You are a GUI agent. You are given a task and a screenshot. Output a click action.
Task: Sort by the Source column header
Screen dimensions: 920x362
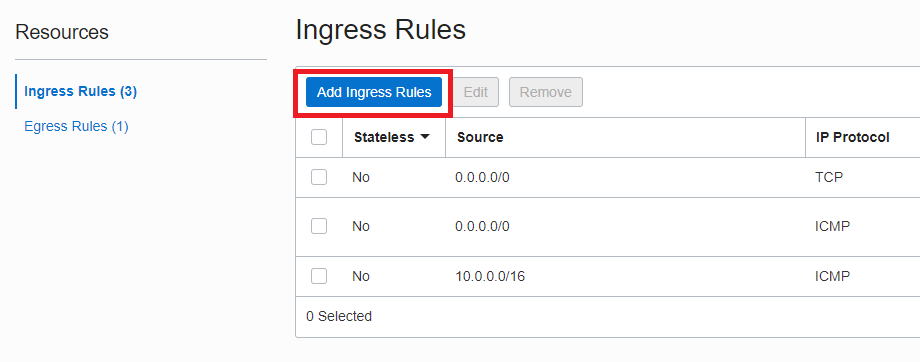(x=480, y=137)
